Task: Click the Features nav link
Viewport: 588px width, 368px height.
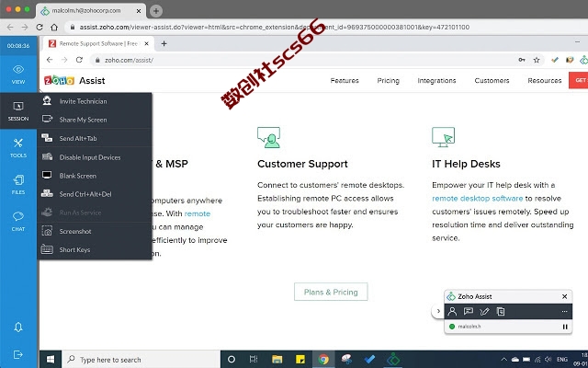Action: click(345, 80)
